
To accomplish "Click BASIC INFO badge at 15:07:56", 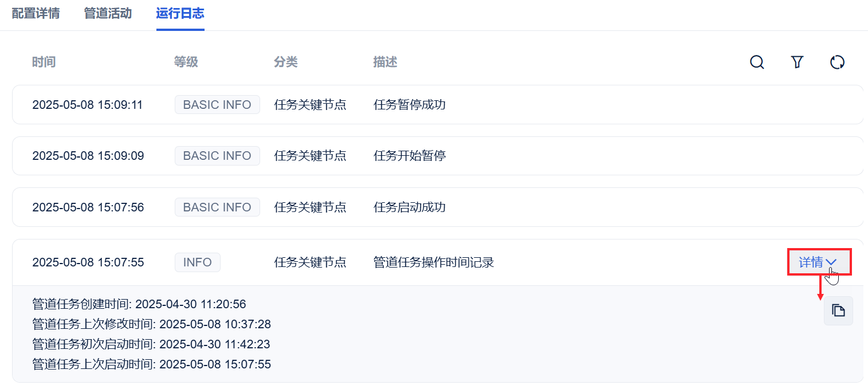I will (x=217, y=207).
